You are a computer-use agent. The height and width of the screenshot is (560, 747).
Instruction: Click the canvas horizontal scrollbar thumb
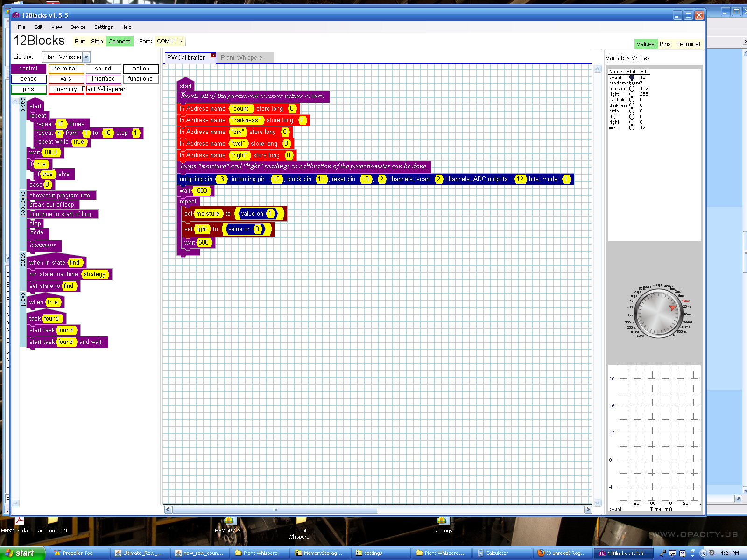275,510
